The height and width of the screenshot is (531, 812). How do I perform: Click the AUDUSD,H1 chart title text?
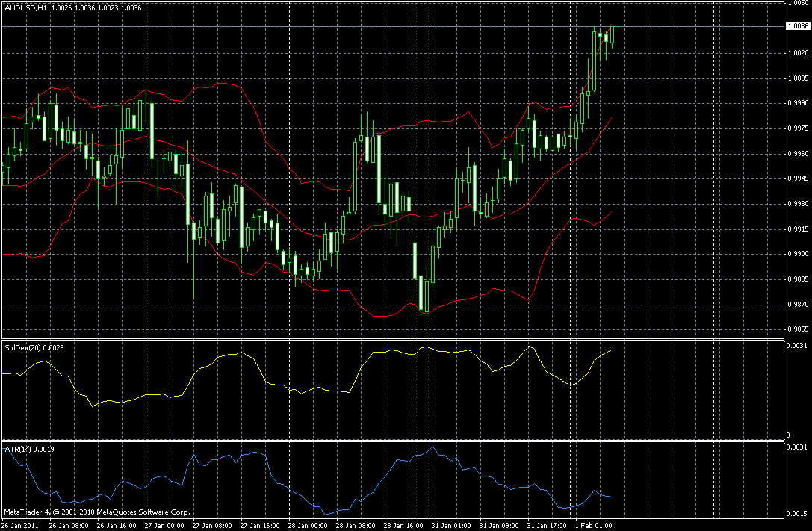point(26,7)
